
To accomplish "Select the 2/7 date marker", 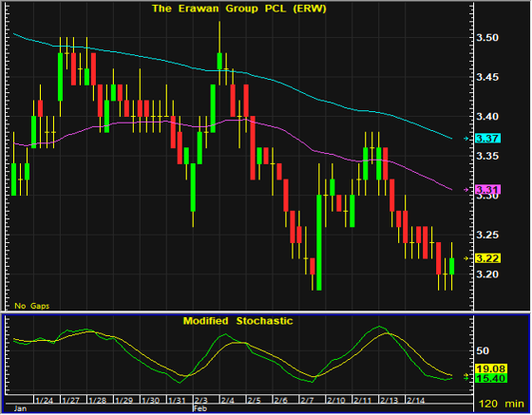I will pos(307,400).
